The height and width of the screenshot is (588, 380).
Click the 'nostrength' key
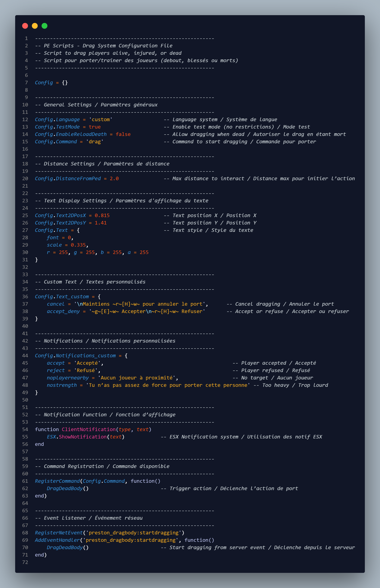click(x=62, y=385)
